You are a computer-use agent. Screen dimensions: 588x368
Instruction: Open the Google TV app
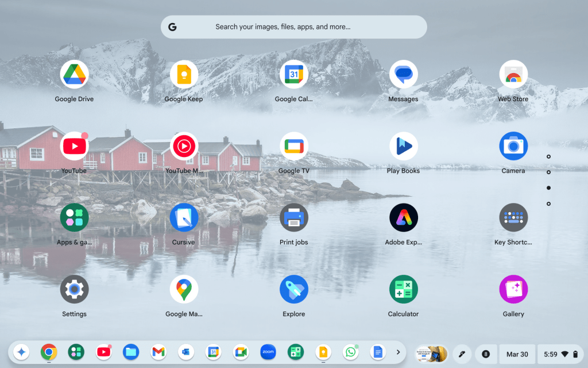tap(293, 147)
